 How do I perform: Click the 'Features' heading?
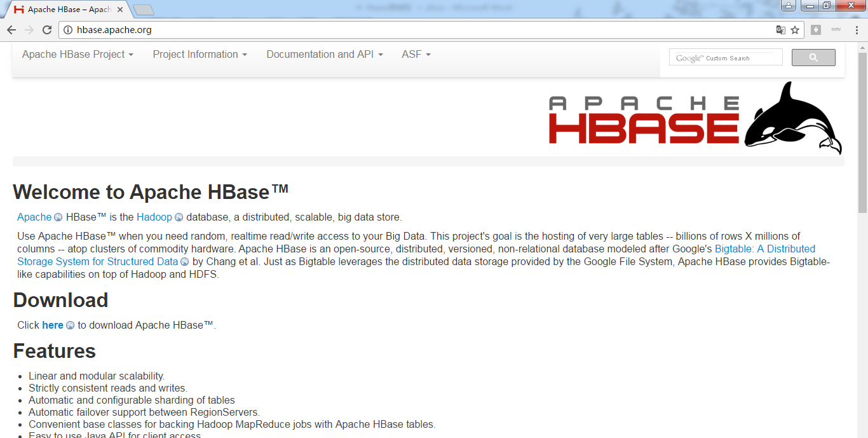point(55,351)
